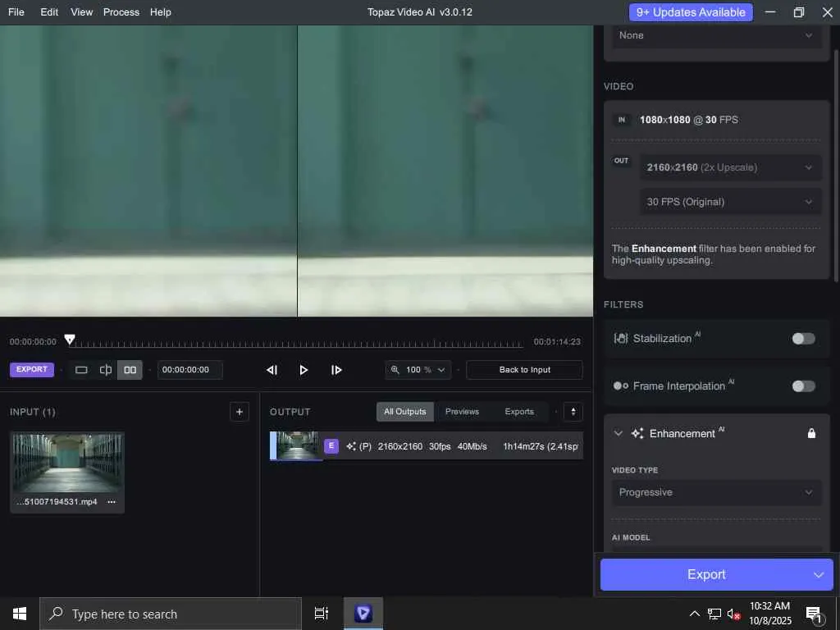The height and width of the screenshot is (630, 840).
Task: Open the Help menu
Action: (160, 11)
